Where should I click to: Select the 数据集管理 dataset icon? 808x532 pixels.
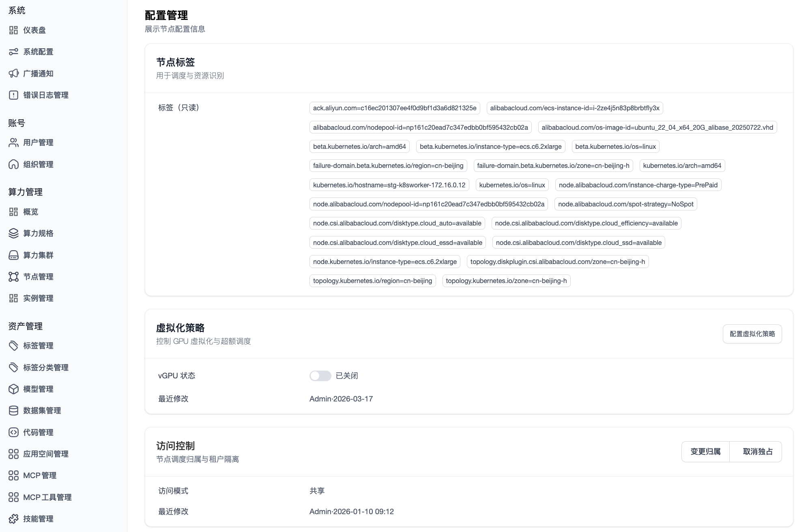click(13, 411)
